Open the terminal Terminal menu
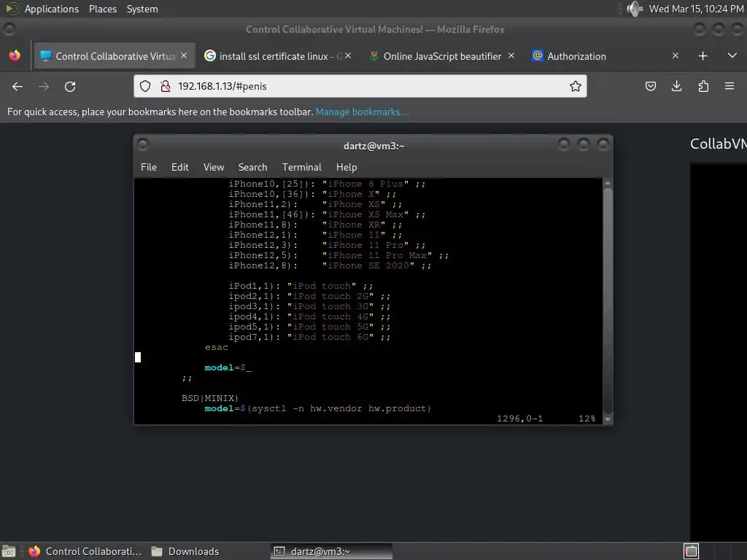This screenshot has width=747, height=560. (301, 167)
